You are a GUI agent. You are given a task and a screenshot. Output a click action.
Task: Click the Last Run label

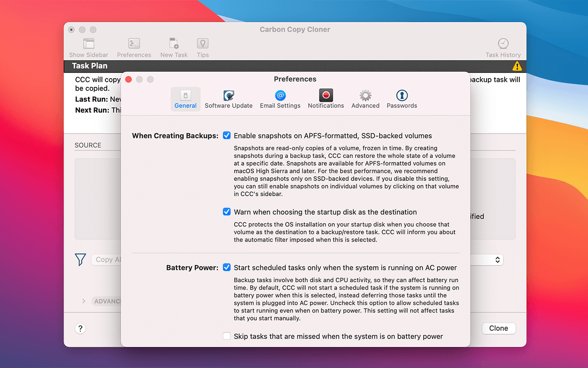(x=92, y=99)
